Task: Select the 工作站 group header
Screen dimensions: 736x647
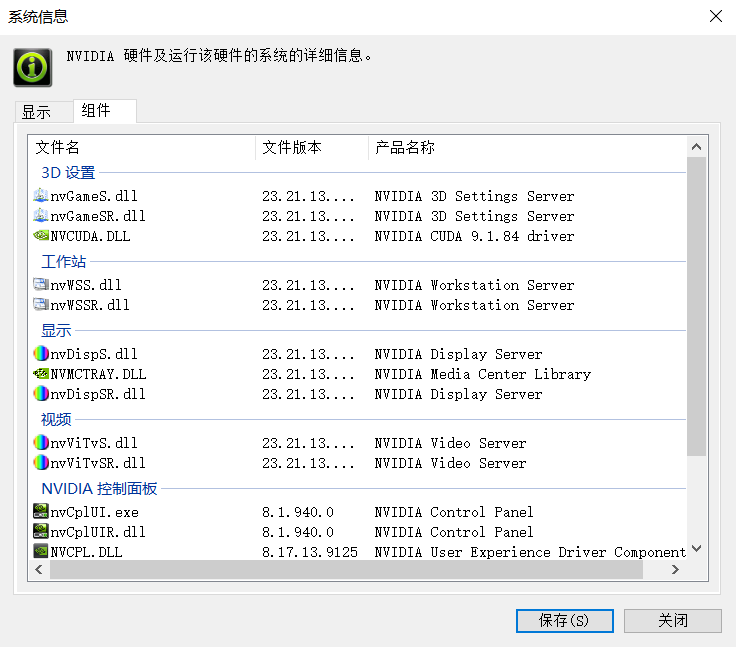Action: tap(63, 262)
